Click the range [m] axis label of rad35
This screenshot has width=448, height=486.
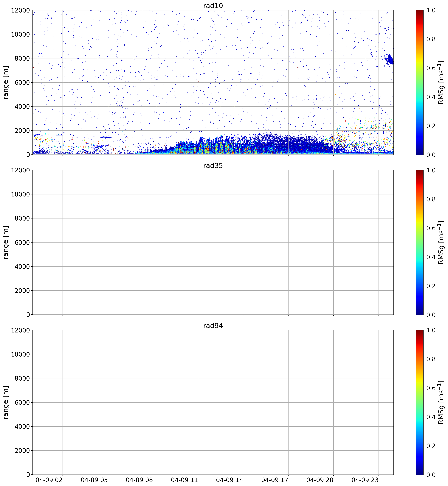click(6, 242)
